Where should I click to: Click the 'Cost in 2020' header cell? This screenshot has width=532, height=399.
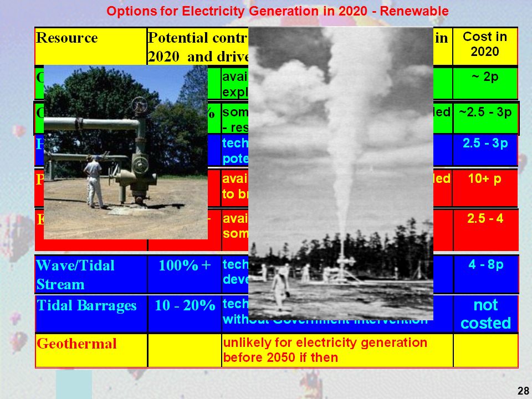click(x=485, y=47)
